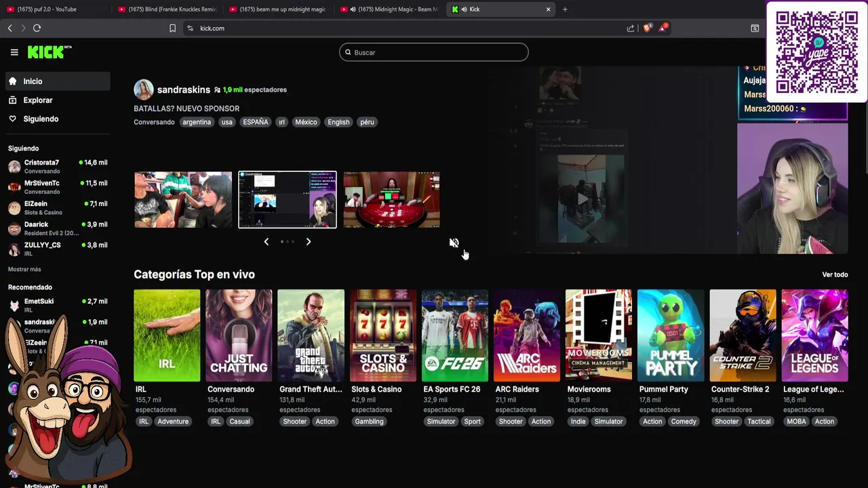The image size is (868, 488).
Task: Reload the kick.com page
Action: (x=37, y=28)
